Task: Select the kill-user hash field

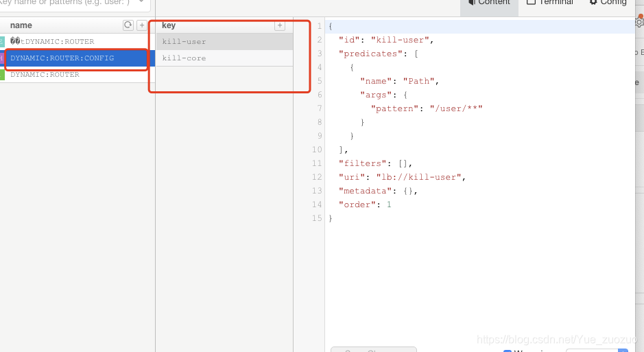Action: coord(224,41)
